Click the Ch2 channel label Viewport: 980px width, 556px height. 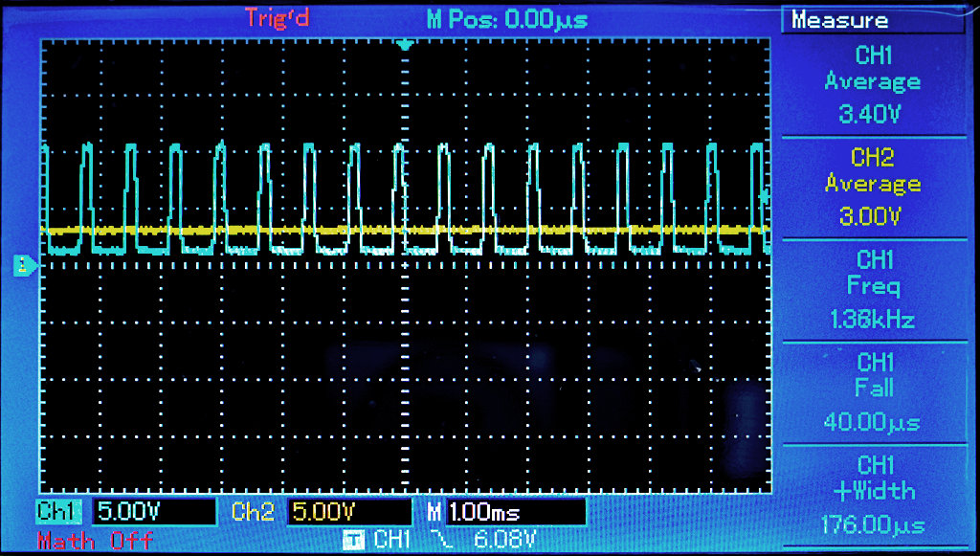[253, 512]
